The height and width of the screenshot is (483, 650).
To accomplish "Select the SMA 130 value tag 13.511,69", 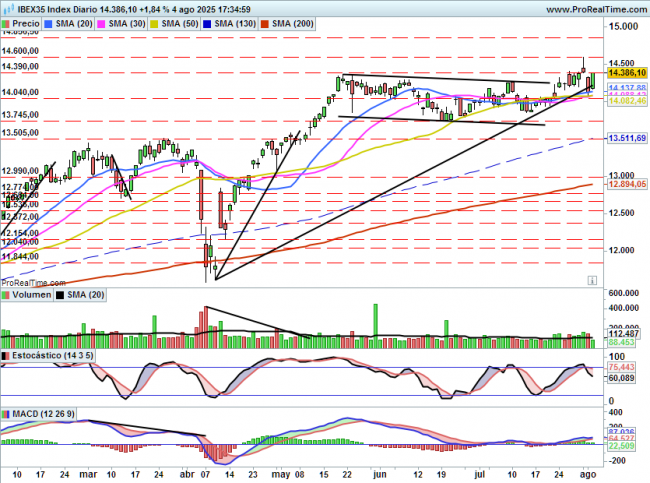I will (627, 138).
